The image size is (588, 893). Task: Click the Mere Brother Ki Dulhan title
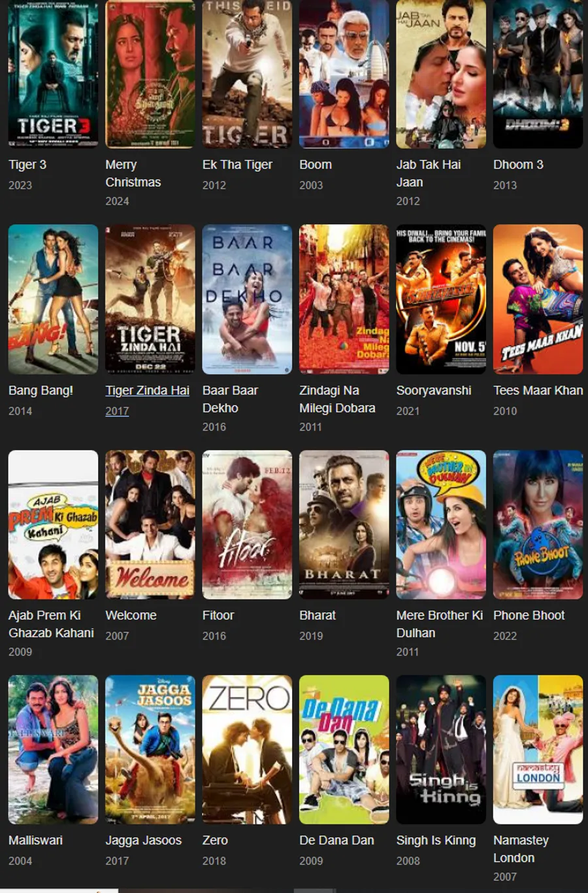[x=440, y=624]
